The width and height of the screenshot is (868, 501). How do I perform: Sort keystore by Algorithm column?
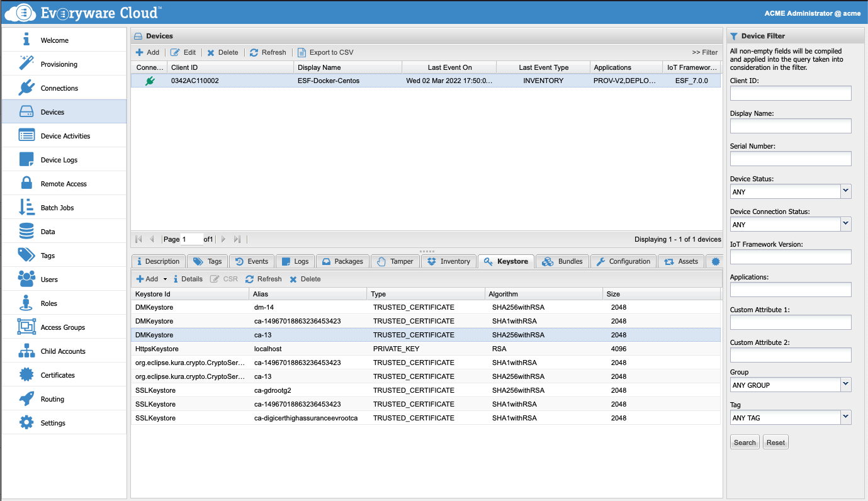(545, 294)
